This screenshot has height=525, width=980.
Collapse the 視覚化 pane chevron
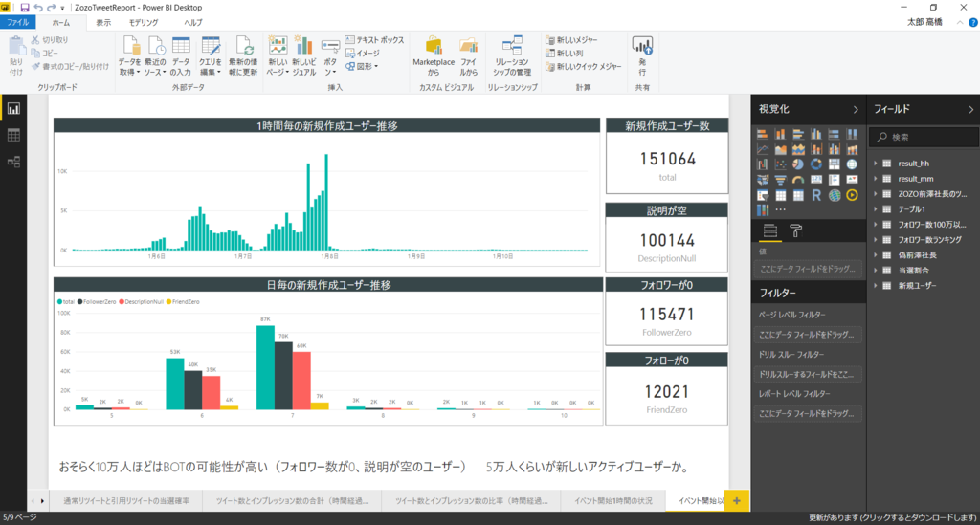(856, 109)
